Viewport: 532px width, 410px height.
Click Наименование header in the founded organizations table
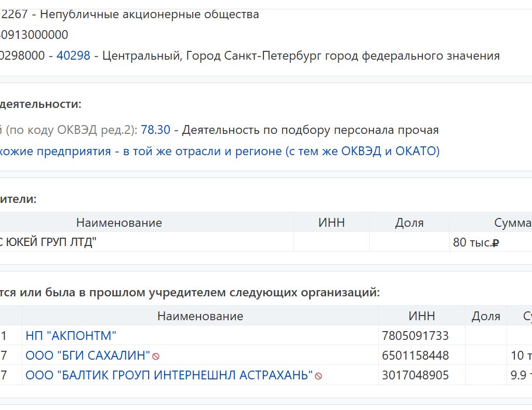[200, 316]
